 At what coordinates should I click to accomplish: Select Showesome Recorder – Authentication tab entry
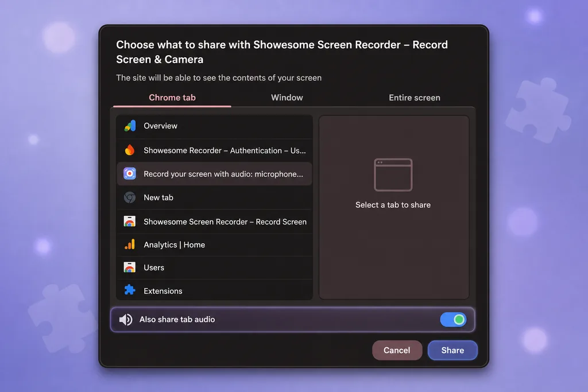(x=215, y=150)
